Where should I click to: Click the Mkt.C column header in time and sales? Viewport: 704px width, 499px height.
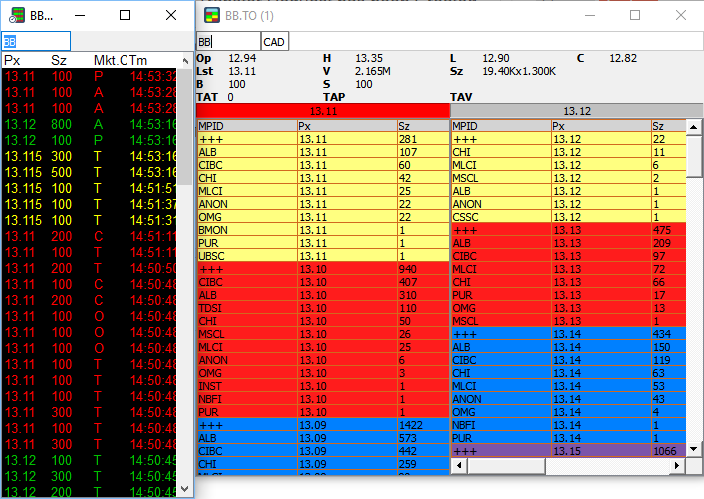(108, 60)
